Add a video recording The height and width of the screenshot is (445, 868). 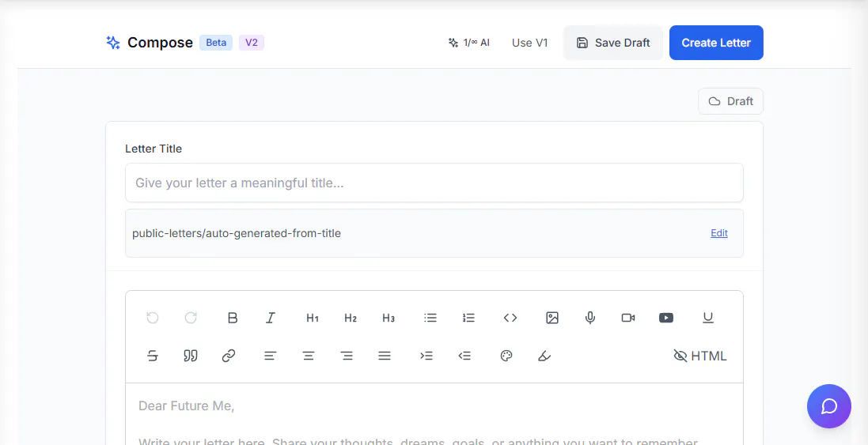pyautogui.click(x=628, y=318)
